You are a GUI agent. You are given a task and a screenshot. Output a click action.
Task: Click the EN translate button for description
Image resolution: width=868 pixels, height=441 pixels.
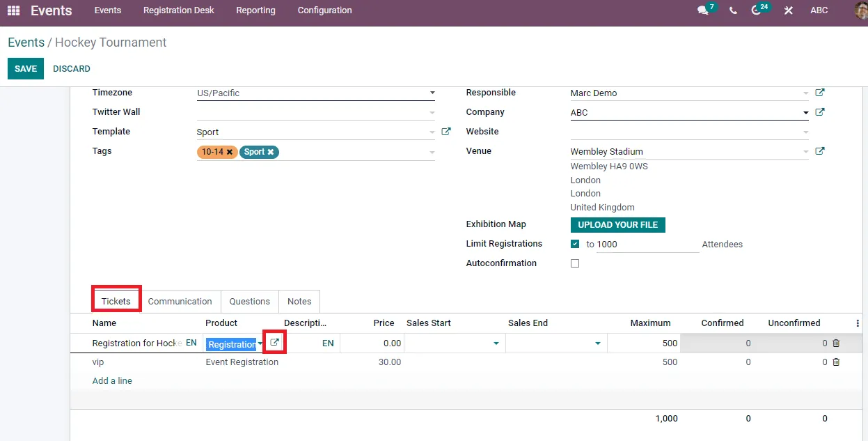[x=328, y=343]
